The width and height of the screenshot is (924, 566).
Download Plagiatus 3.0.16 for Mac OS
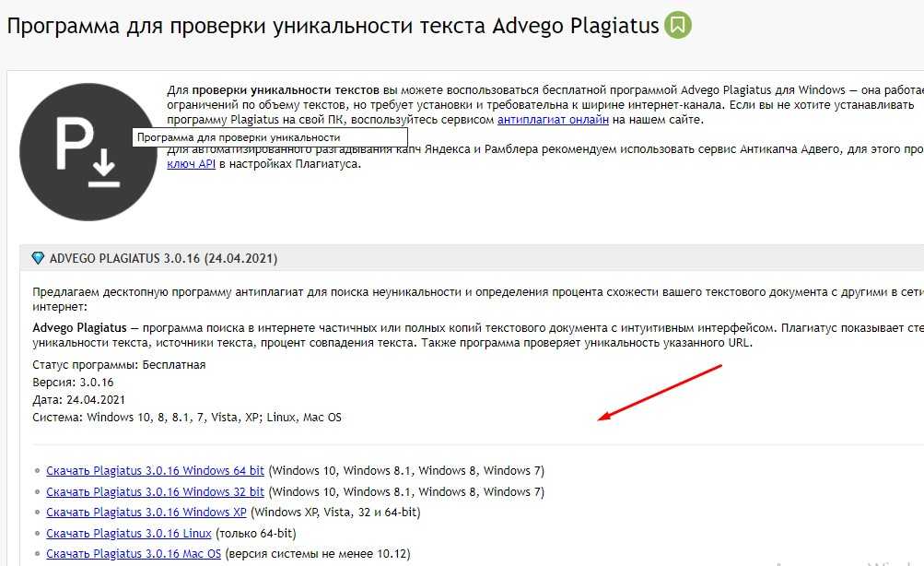134,554
